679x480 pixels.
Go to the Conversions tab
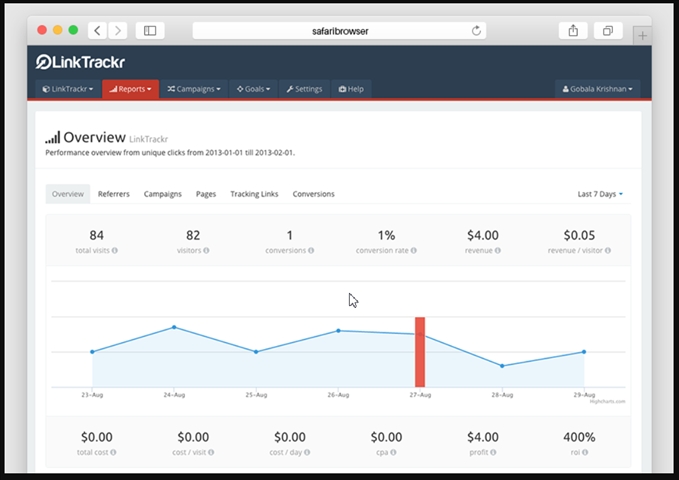(313, 194)
